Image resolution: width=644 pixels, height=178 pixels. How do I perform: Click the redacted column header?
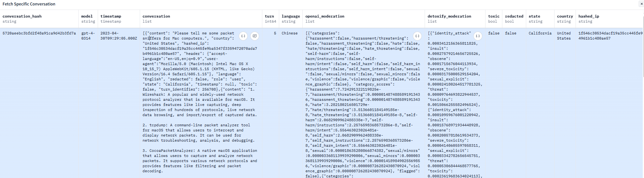coord(514,19)
